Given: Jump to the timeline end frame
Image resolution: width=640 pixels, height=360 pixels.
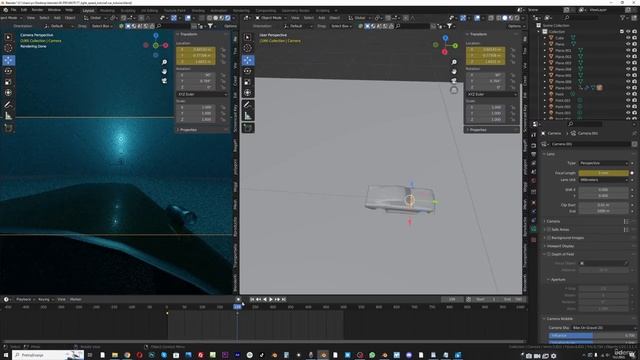Looking at the screenshot, I should pyautogui.click(x=284, y=300).
